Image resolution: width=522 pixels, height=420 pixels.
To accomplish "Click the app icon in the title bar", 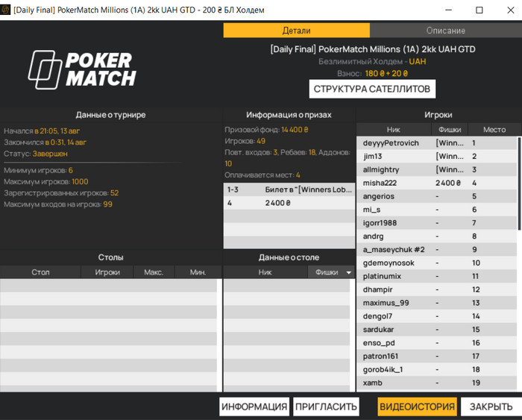I will tap(5, 10).
